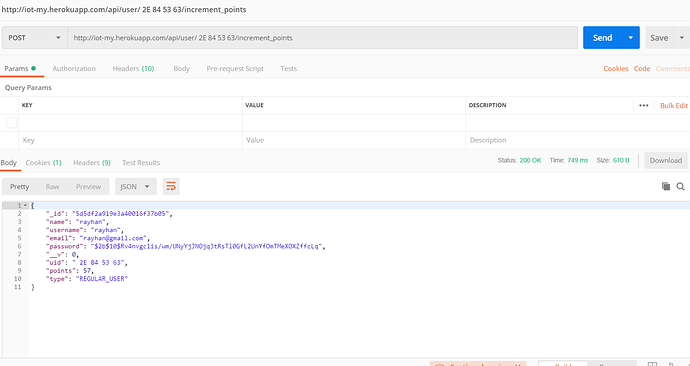Select the Pretty view mode
The image size is (690, 366).
tap(19, 187)
